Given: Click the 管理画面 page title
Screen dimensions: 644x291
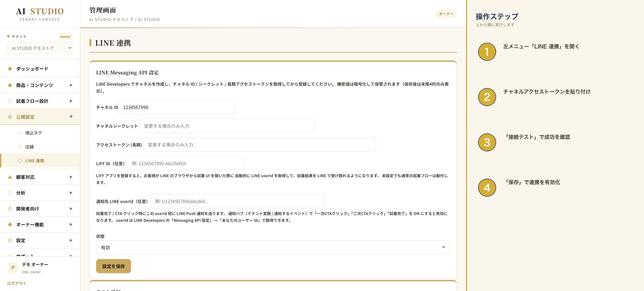Looking at the screenshot, I should [x=102, y=10].
